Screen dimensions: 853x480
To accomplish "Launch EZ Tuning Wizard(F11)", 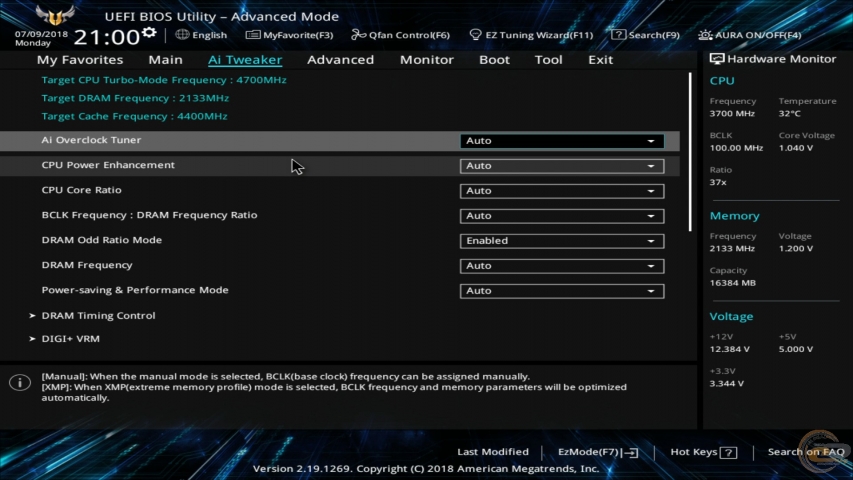I will (x=531, y=35).
